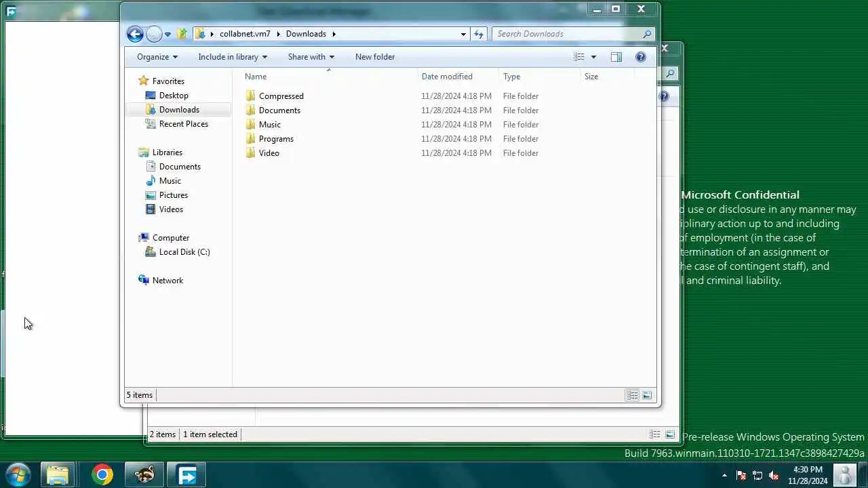The height and width of the screenshot is (488, 868).
Task: Open the muted volume tray icon
Action: pos(774,475)
